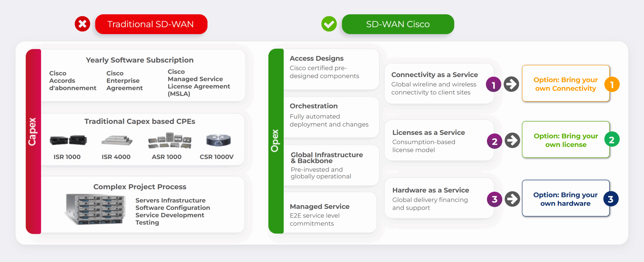Click the purple number 1 circle

pos(493,85)
